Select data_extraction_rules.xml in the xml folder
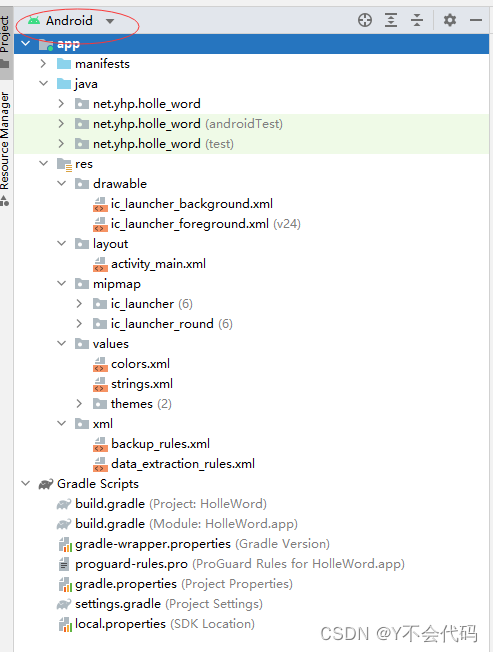493x652 pixels. pos(183,464)
